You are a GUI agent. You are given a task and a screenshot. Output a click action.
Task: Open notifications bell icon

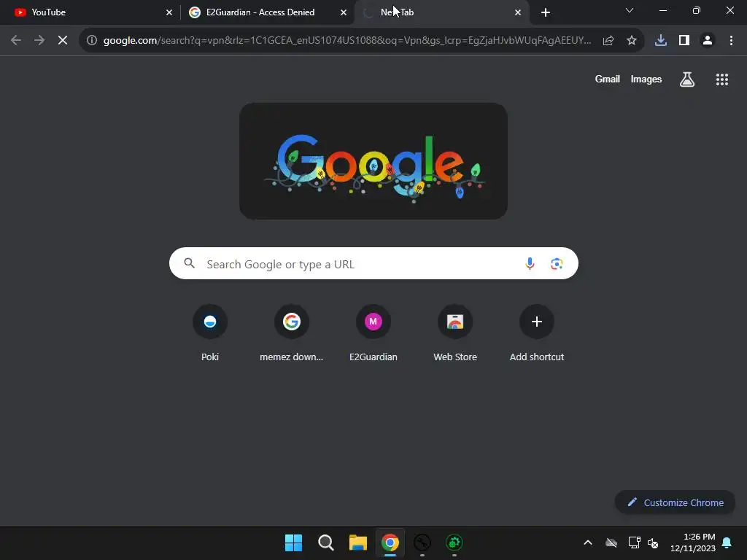coord(727,542)
